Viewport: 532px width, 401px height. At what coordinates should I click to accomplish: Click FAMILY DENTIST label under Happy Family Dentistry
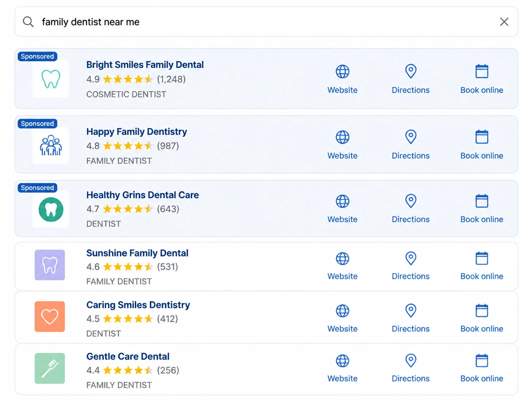tap(119, 161)
